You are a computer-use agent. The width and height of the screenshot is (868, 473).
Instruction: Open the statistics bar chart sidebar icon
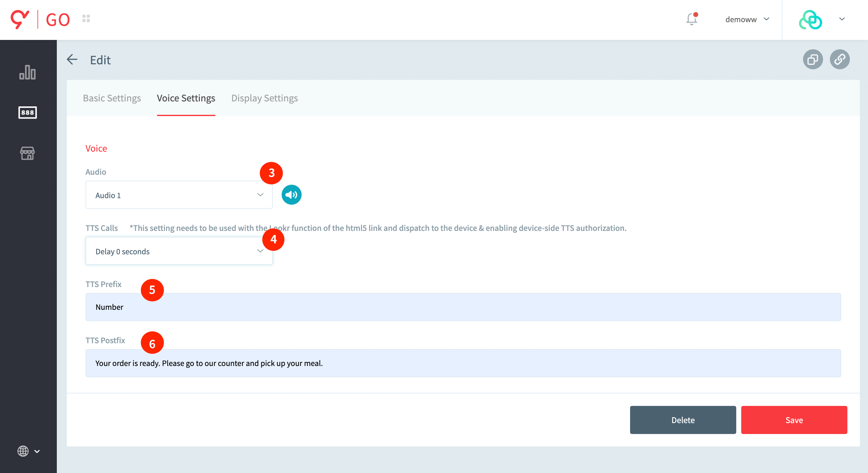(27, 72)
